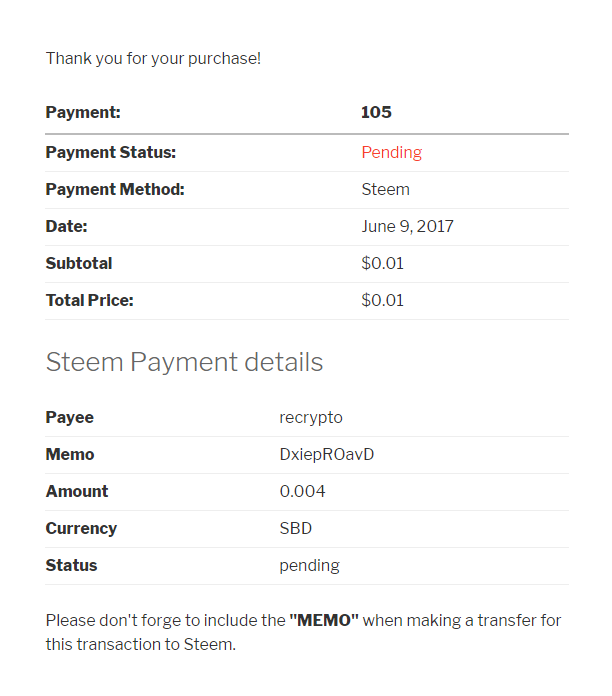Click the memo code DxiepROavD
This screenshot has width=612, height=696.
tap(326, 454)
